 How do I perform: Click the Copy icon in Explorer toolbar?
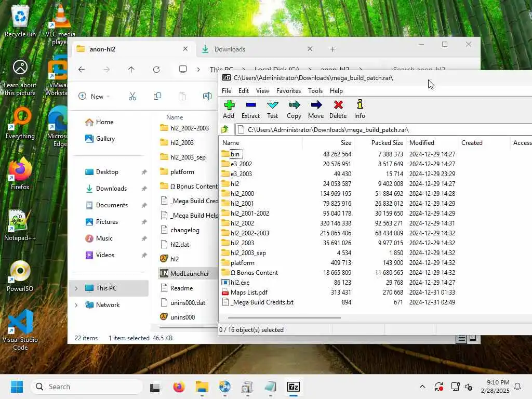coord(157,96)
